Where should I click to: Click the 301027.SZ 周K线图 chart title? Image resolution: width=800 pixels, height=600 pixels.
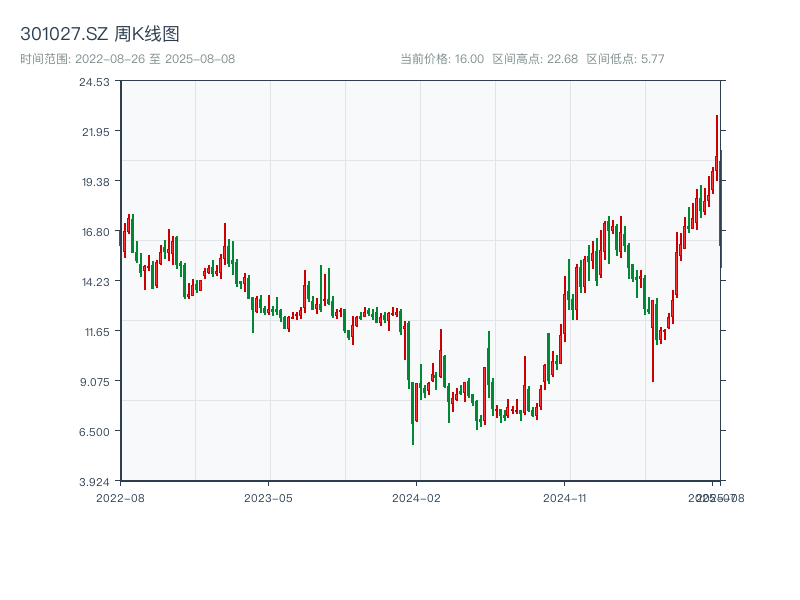(x=100, y=34)
